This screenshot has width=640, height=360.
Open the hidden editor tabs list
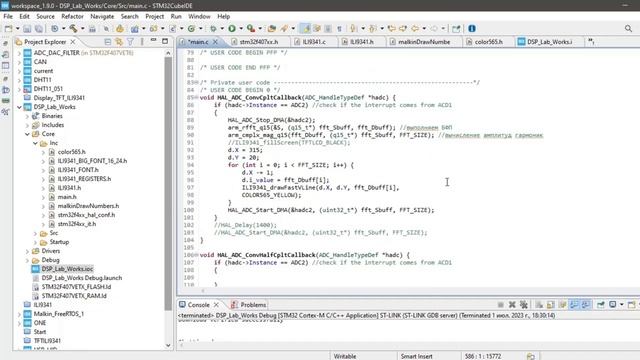591,42
